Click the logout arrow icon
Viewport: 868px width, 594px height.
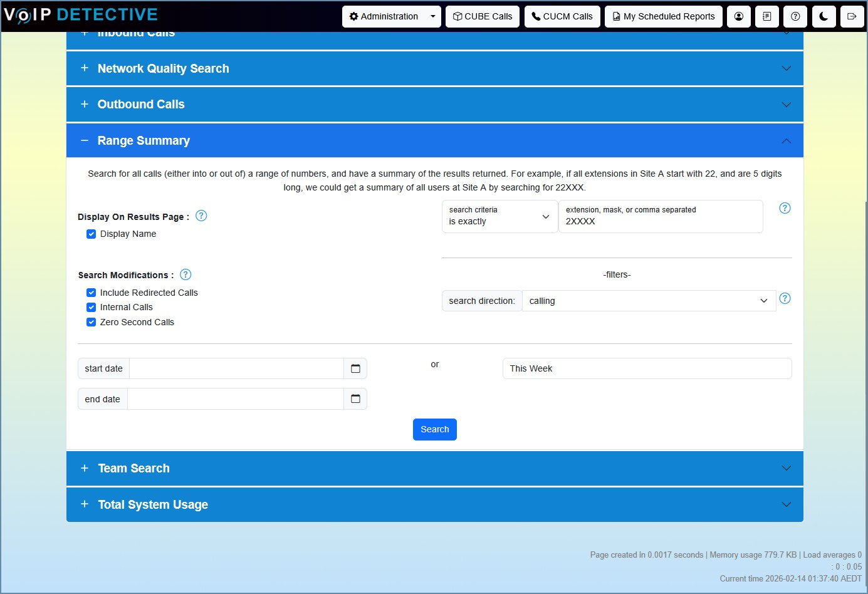tap(852, 16)
